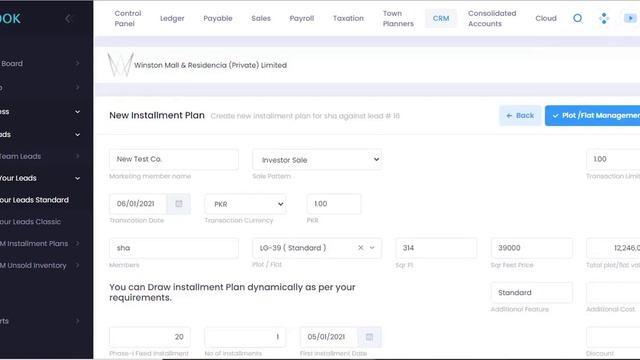Open the Ledger menu
The width and height of the screenshot is (640, 360).
(x=172, y=18)
